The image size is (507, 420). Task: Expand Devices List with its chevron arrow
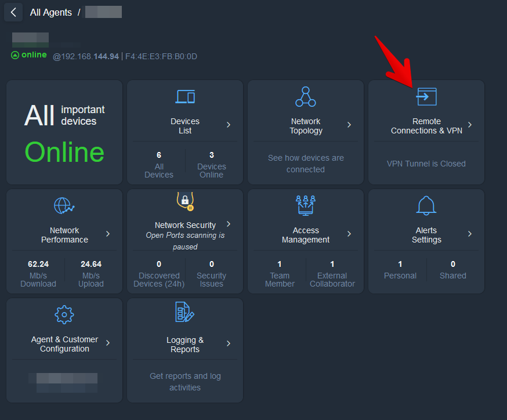coord(229,125)
